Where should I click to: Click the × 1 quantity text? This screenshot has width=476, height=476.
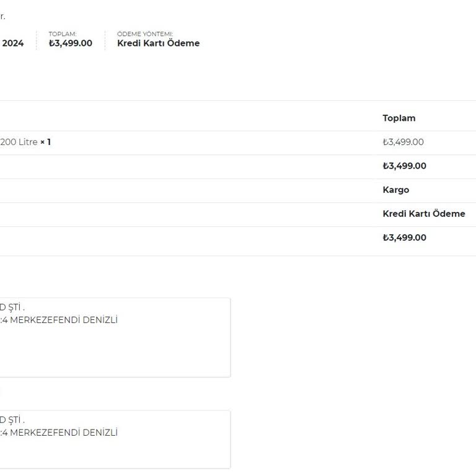point(45,142)
